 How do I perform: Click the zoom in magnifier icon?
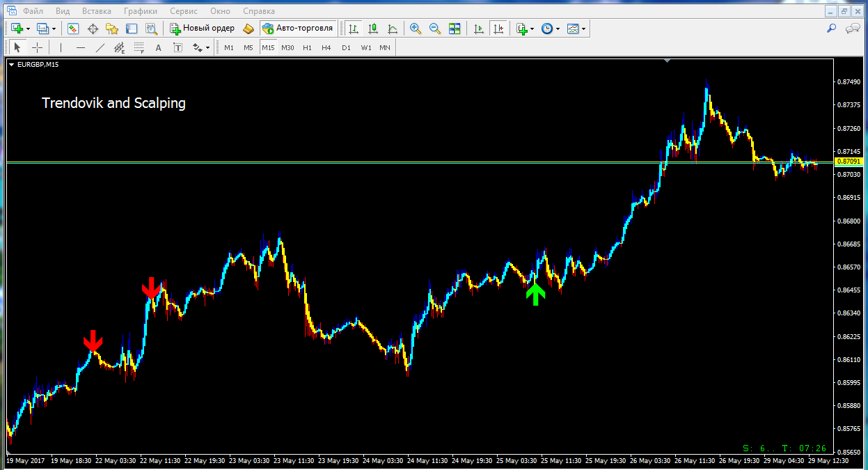coord(416,29)
